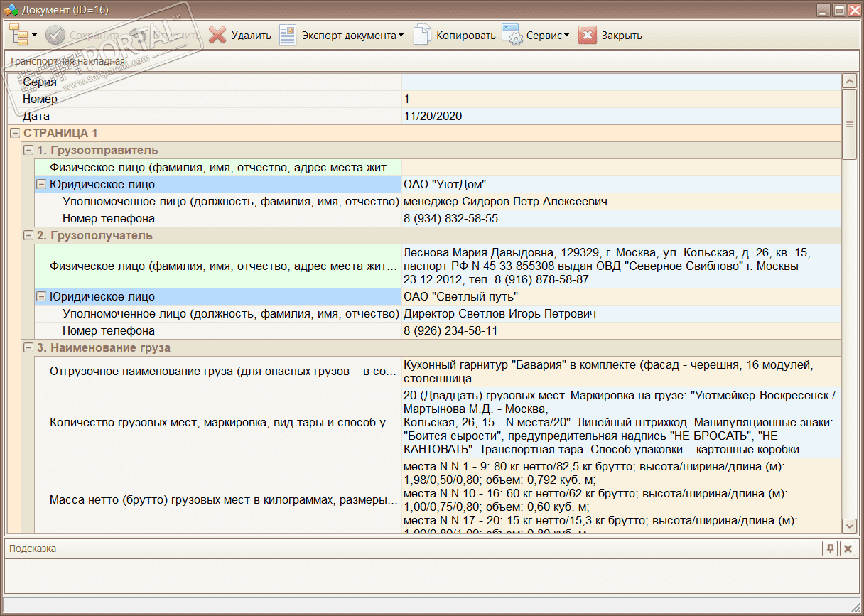The height and width of the screenshot is (616, 864).
Task: Select the Дата row label
Action: tap(36, 116)
